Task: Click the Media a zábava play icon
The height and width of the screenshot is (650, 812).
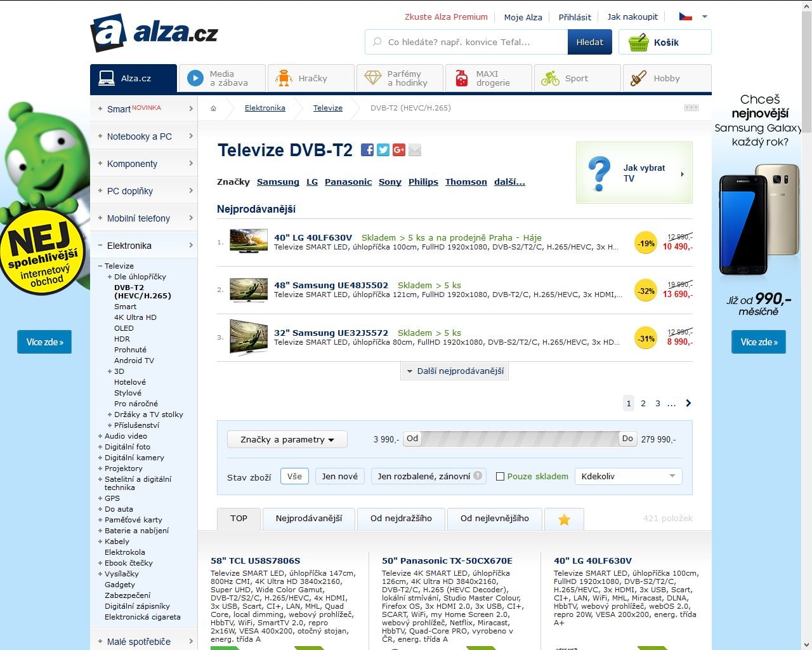Action: coord(195,78)
